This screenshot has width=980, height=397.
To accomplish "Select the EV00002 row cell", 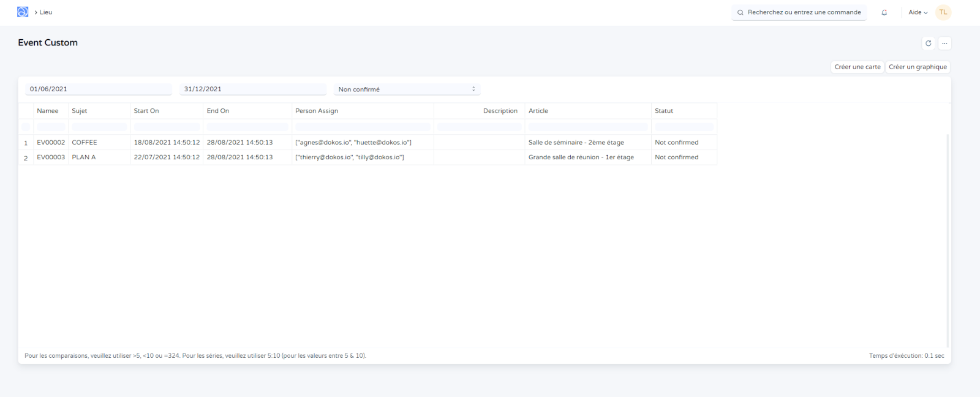I will click(x=51, y=143).
